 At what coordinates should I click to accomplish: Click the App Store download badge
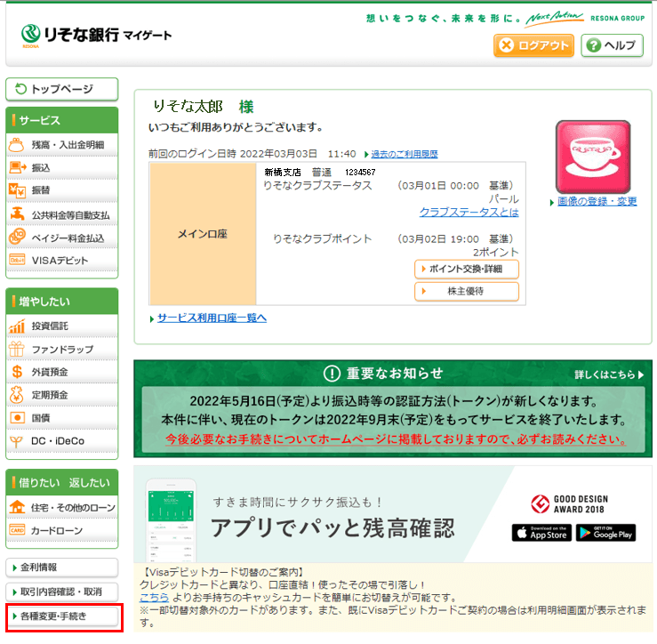(541, 533)
